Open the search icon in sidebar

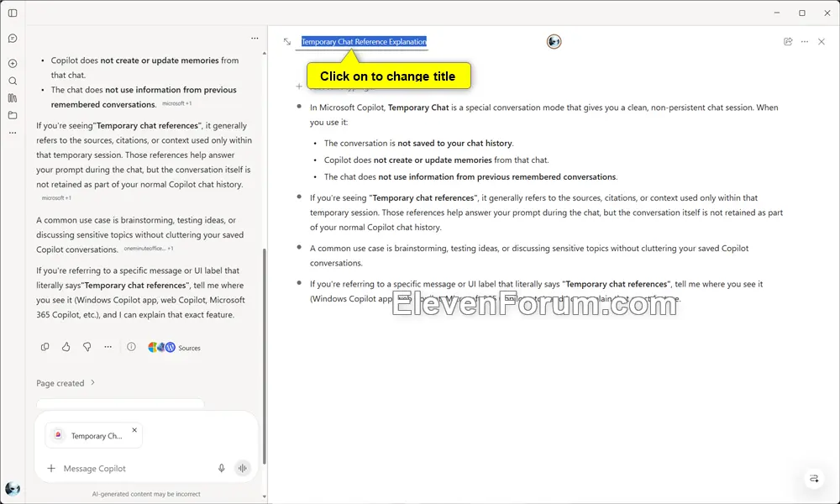point(13,81)
